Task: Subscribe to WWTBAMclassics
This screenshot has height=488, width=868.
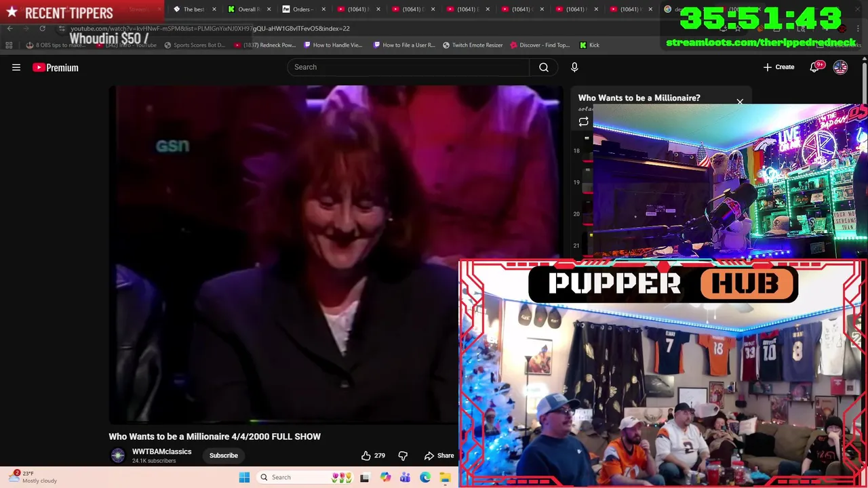Action: pyautogui.click(x=223, y=455)
